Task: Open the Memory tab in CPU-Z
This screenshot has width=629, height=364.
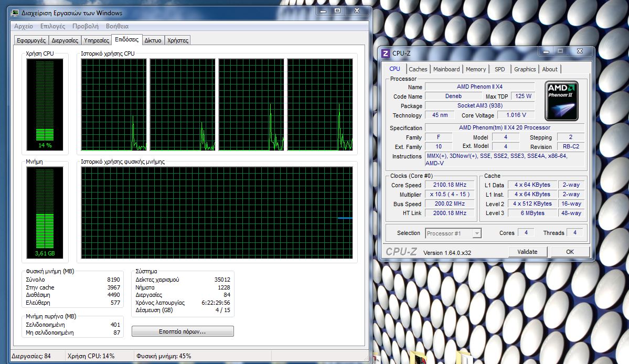Action: tap(476, 69)
